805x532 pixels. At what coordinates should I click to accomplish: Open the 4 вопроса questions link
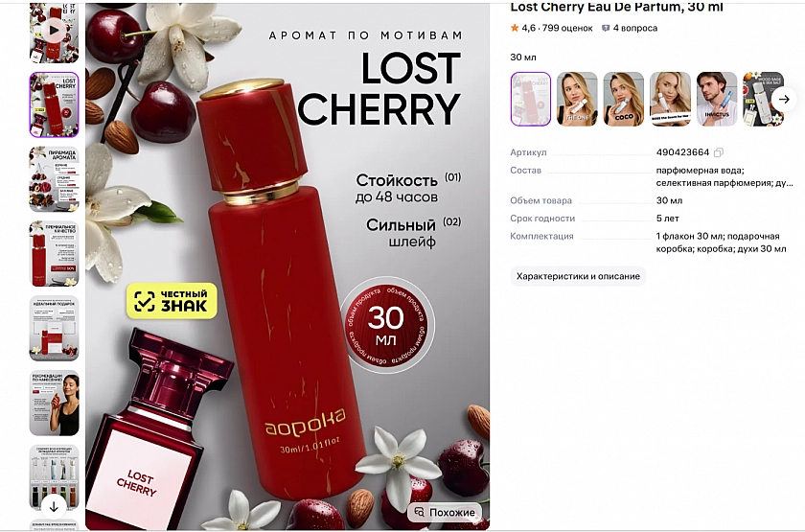point(630,28)
